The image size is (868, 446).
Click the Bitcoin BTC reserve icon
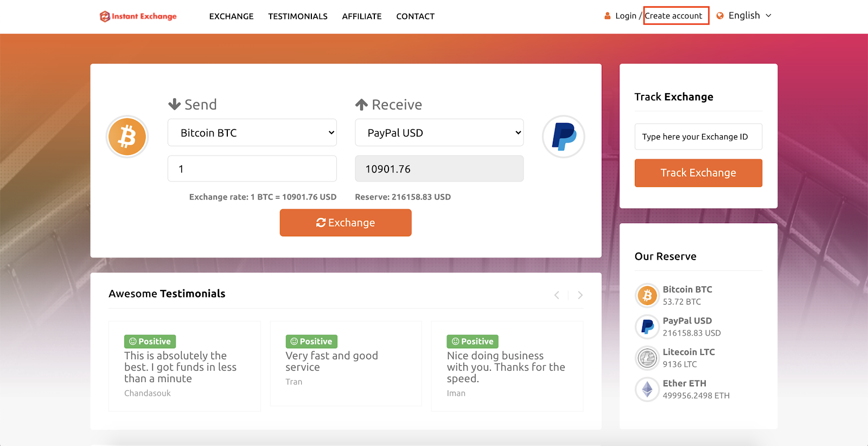click(647, 295)
